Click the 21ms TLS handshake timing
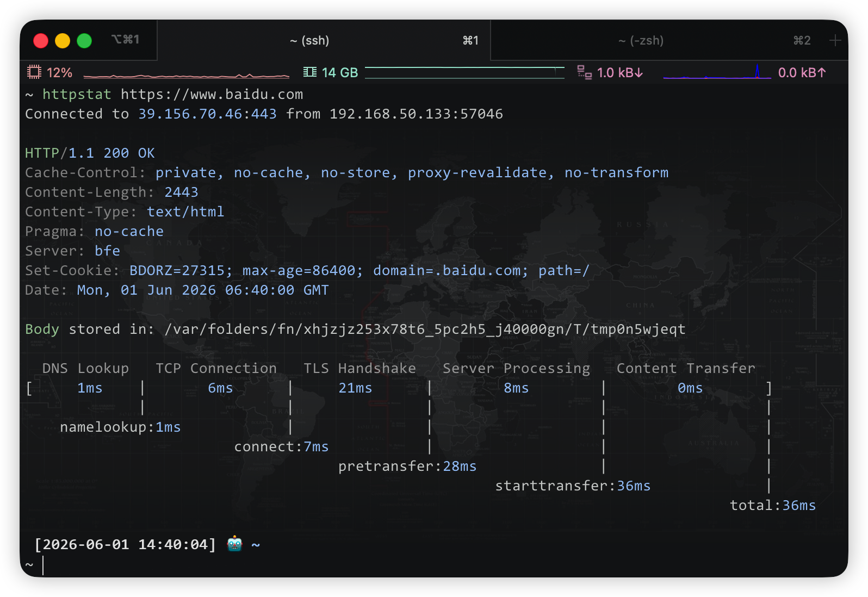Image resolution: width=868 pixels, height=597 pixels. (x=355, y=388)
